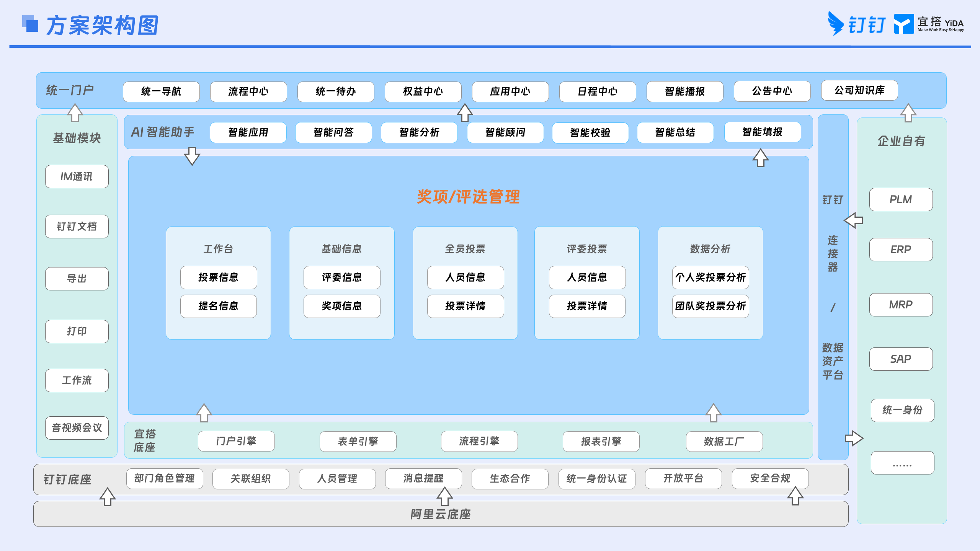Select the 表单引擎 box
This screenshot has width=980, height=551.
358,442
